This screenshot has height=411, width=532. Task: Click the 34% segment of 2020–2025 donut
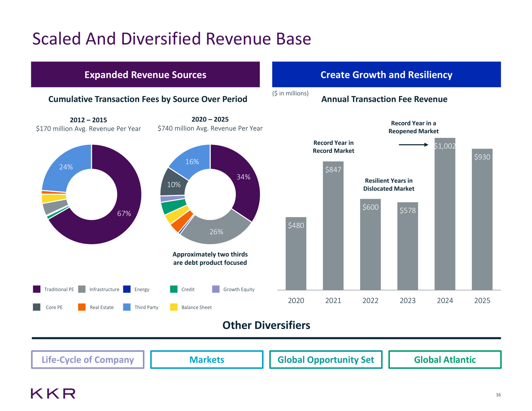coord(243,177)
